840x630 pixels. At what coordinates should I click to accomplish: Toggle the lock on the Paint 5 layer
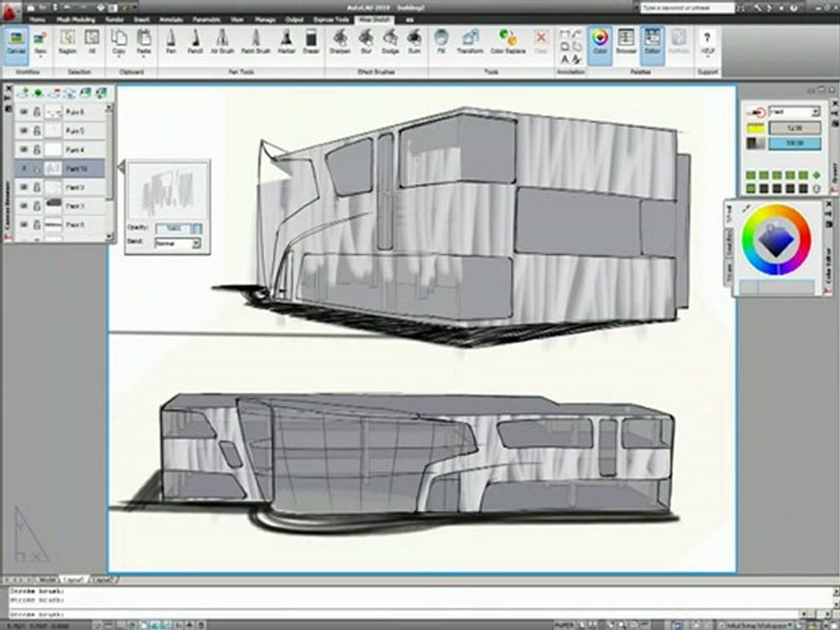point(37,130)
